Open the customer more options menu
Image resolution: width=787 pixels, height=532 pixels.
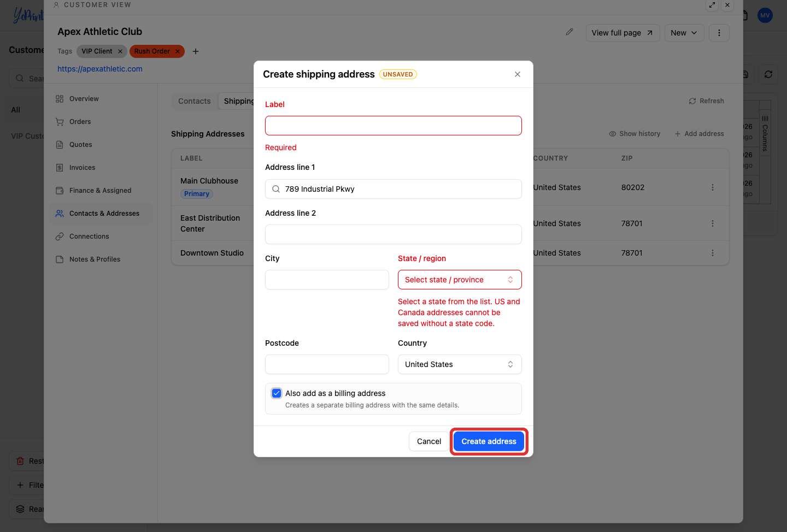coord(719,33)
